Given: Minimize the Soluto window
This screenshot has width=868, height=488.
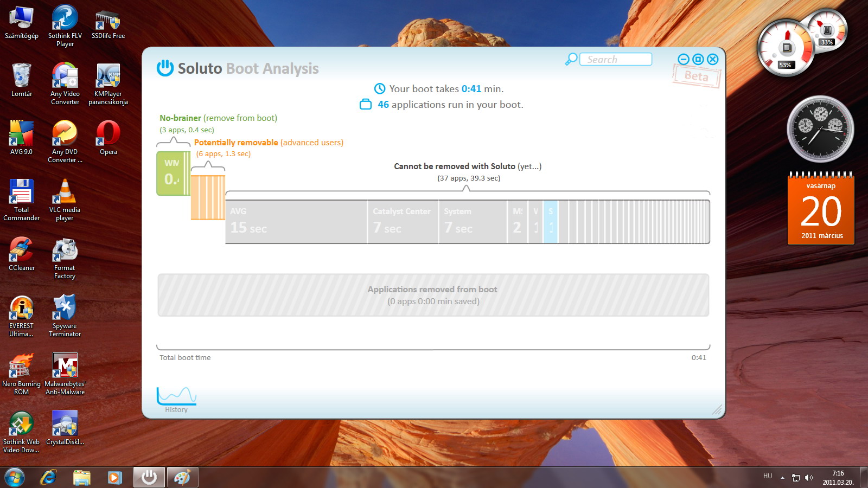Looking at the screenshot, I should 684,59.
